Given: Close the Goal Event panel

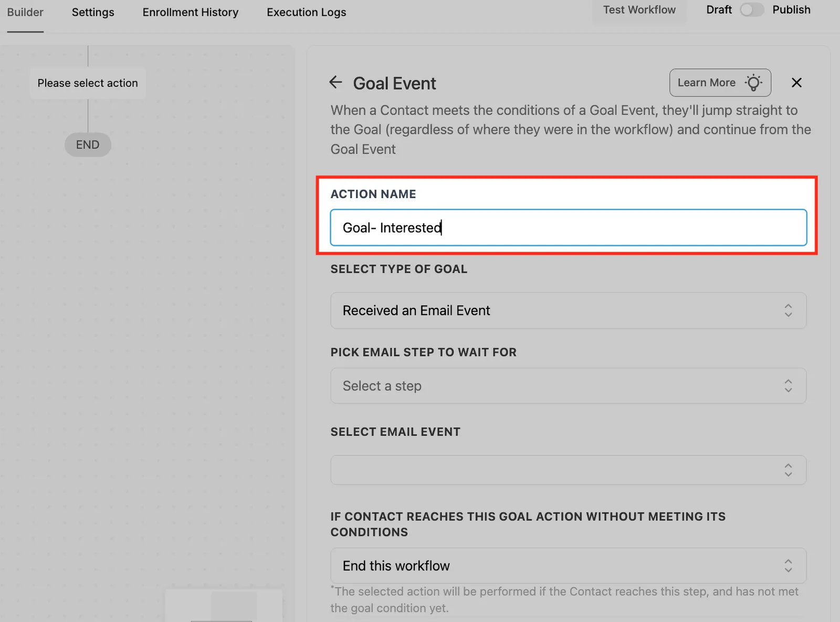Looking at the screenshot, I should tap(796, 82).
